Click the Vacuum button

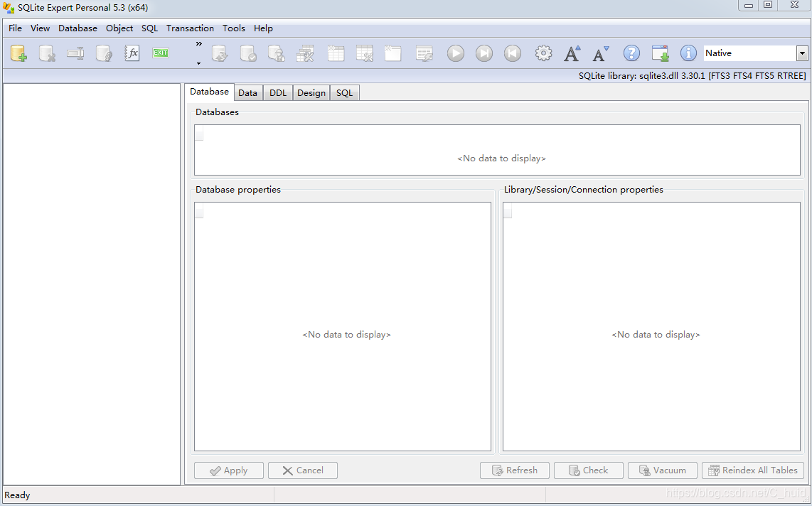click(663, 470)
